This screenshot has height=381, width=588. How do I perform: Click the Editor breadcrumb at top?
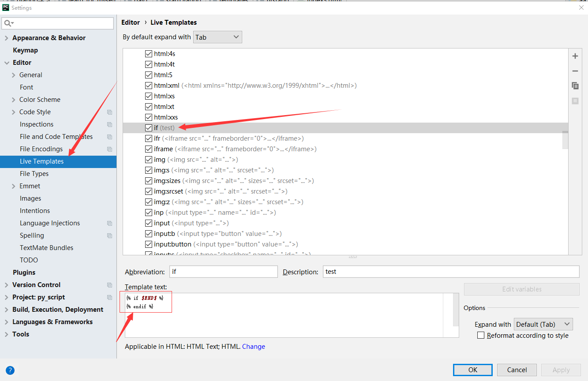pos(131,22)
